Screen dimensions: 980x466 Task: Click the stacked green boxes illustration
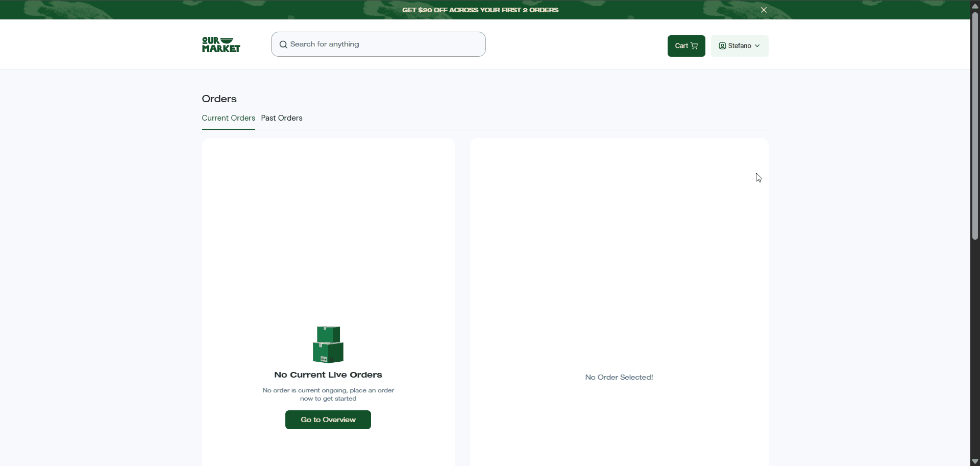click(x=328, y=344)
